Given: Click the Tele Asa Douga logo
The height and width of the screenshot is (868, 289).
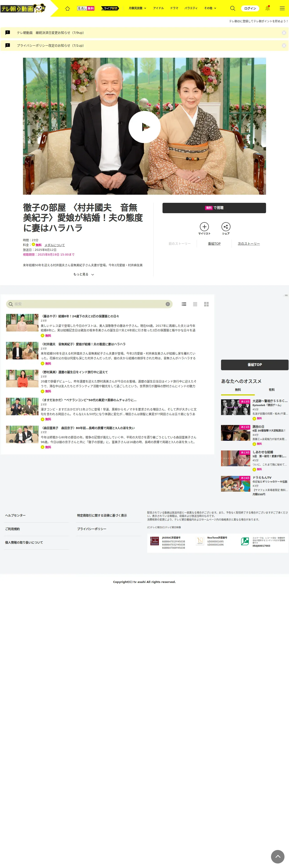Looking at the screenshot, I should pyautogui.click(x=23, y=8).
